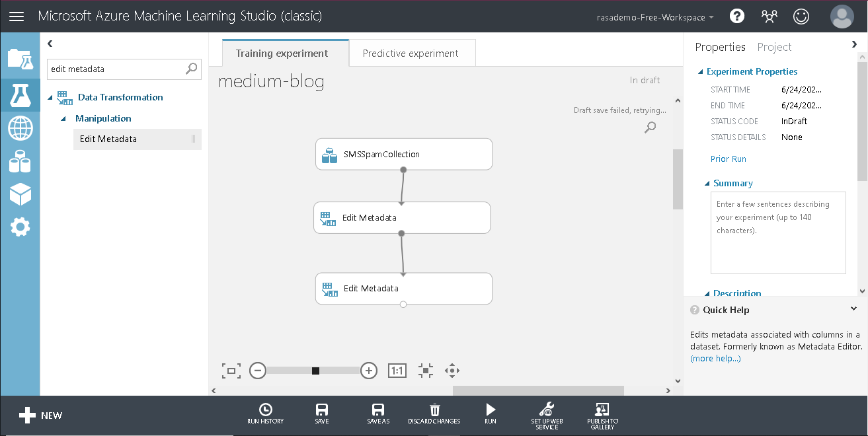Open the hamburger menu icon
Screen dimensions: 868x436
tap(17, 16)
